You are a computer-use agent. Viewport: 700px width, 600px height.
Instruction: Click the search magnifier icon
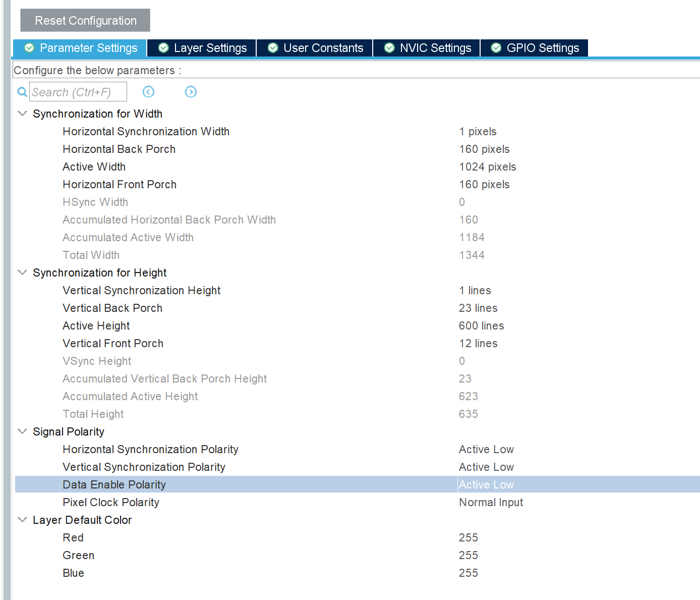(x=22, y=92)
